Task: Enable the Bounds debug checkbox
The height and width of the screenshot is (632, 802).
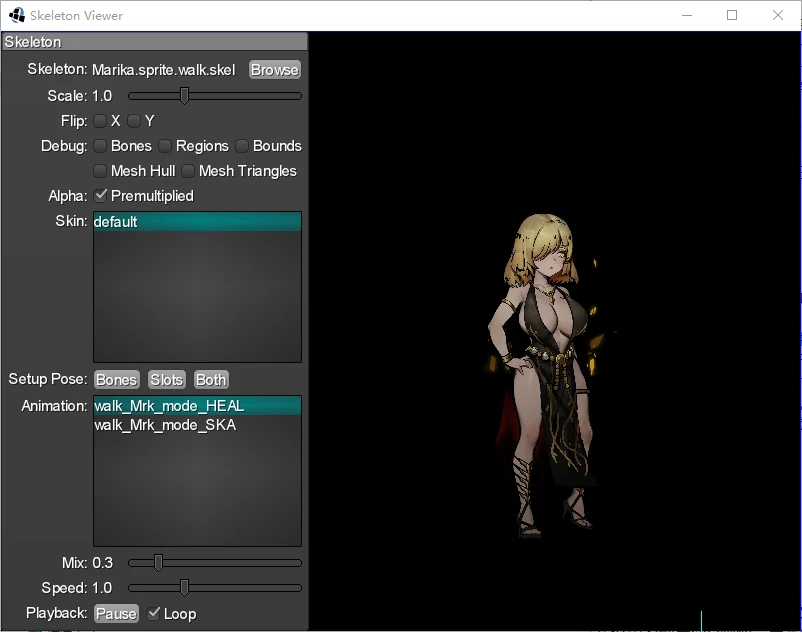Action: pos(242,146)
